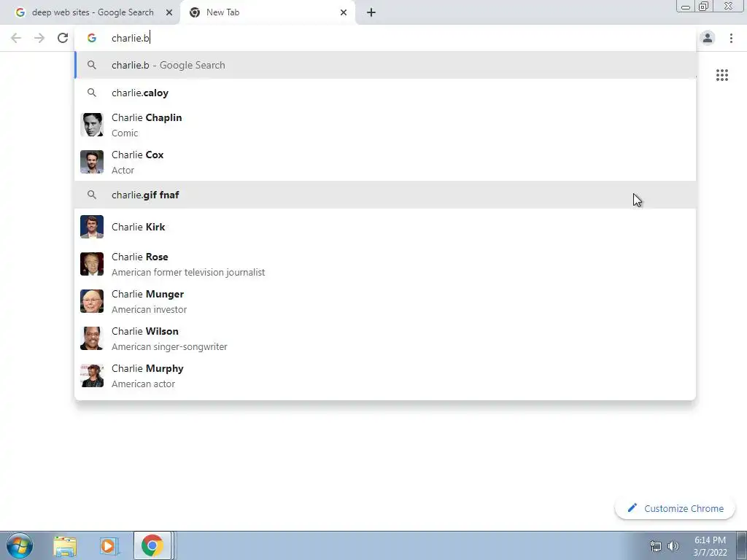Close the 'deep web sites' tab

(x=169, y=12)
